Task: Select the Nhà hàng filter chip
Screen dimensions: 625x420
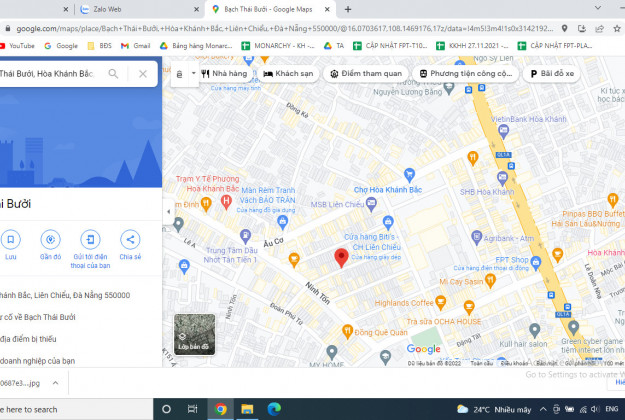Action: 224,74
